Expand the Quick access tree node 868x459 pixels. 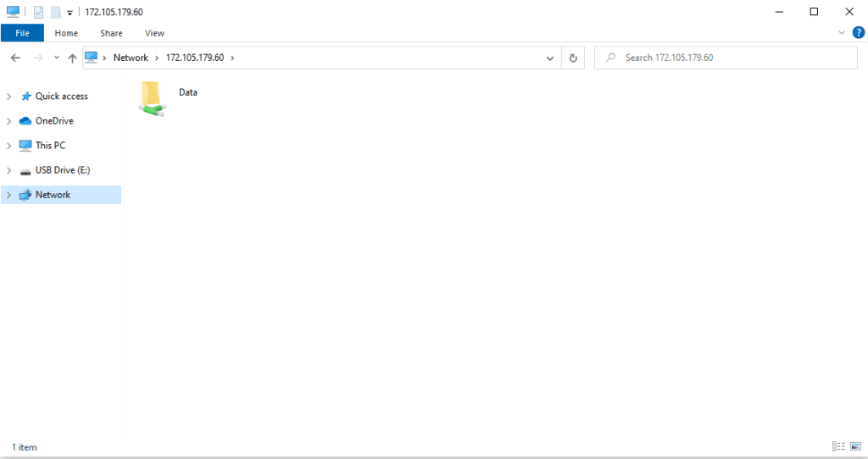[x=8, y=97]
